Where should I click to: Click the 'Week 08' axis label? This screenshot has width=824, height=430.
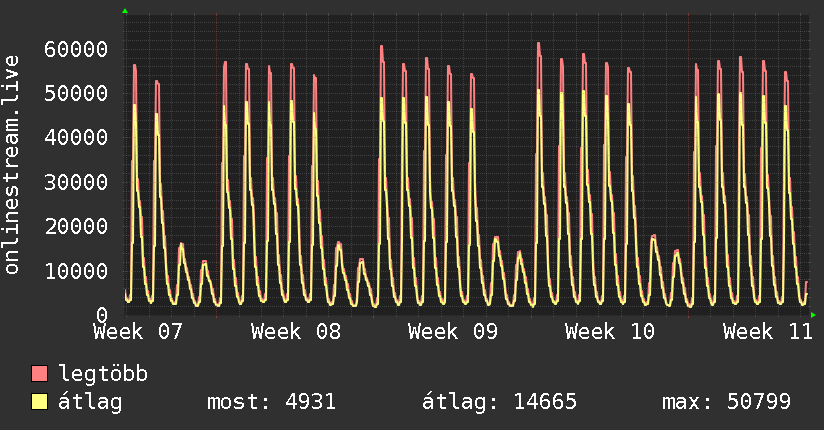[296, 332]
